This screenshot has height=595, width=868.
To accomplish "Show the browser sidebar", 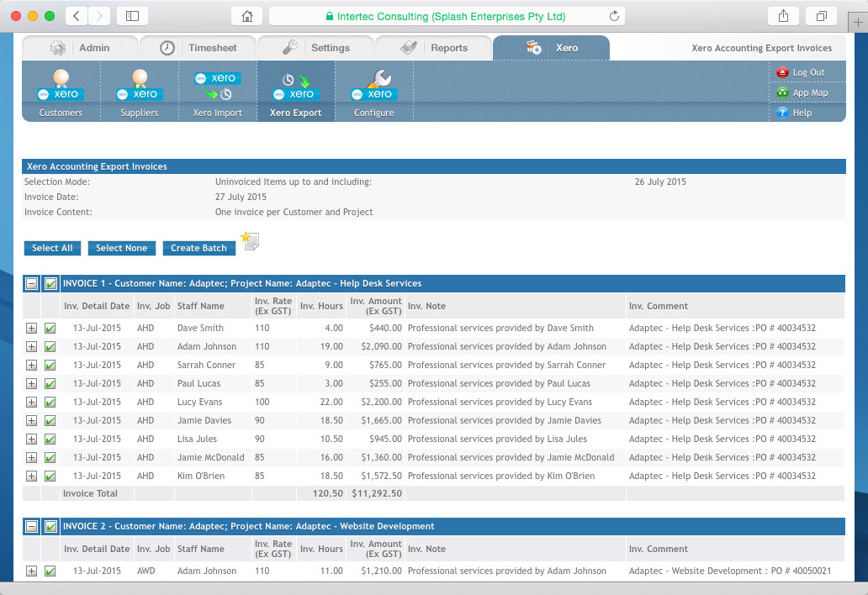I will (132, 16).
